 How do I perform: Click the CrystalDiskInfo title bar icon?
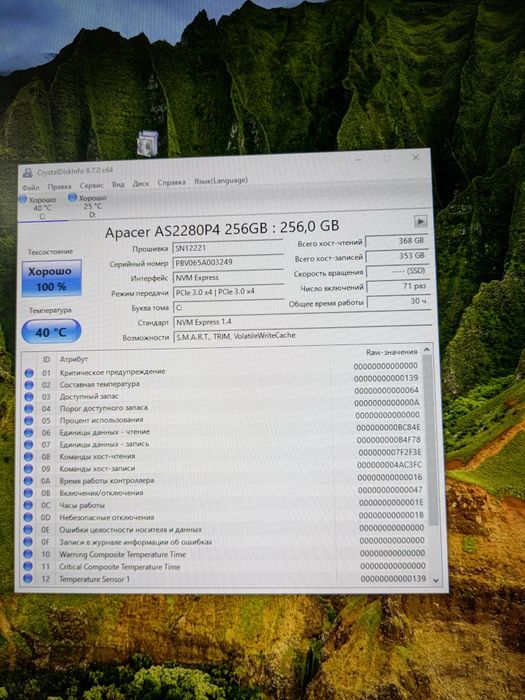point(28,173)
